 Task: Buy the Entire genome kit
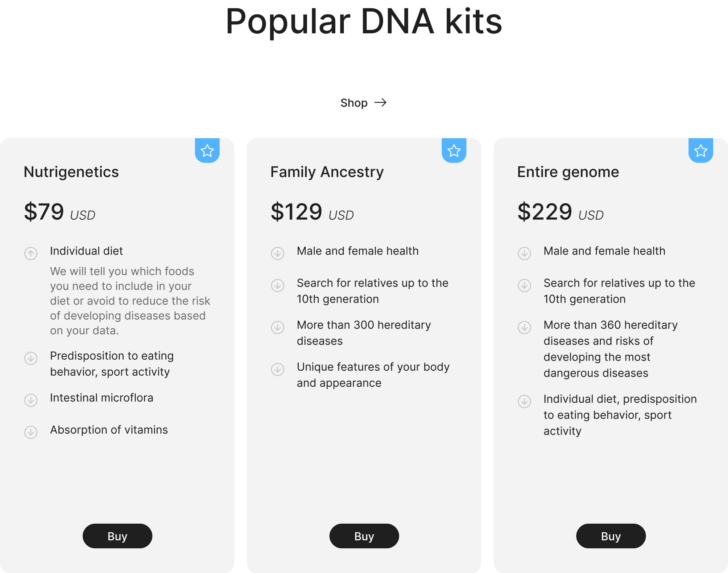tap(610, 536)
